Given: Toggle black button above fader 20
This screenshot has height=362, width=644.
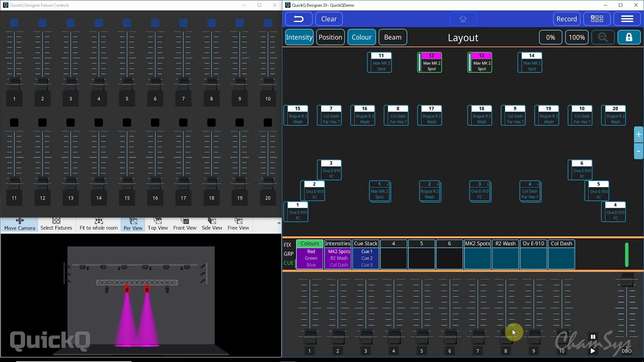Looking at the screenshot, I should 268,123.
